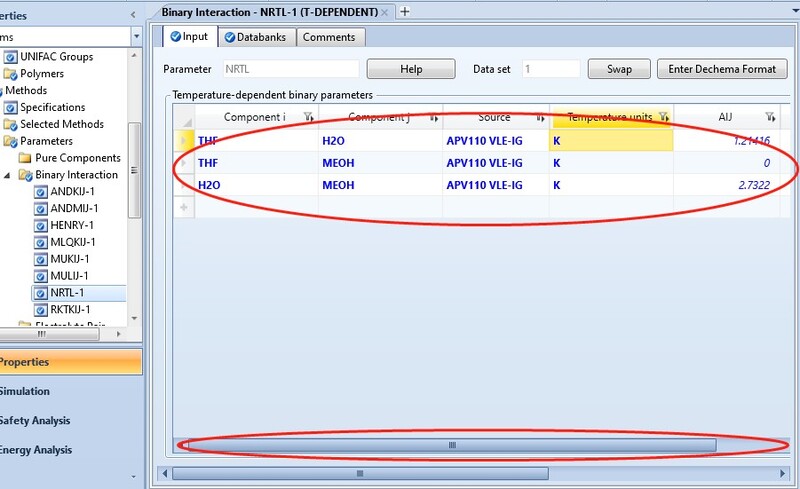Click the UNIFAC Groups form icon
800x489 pixels.
tap(10, 57)
